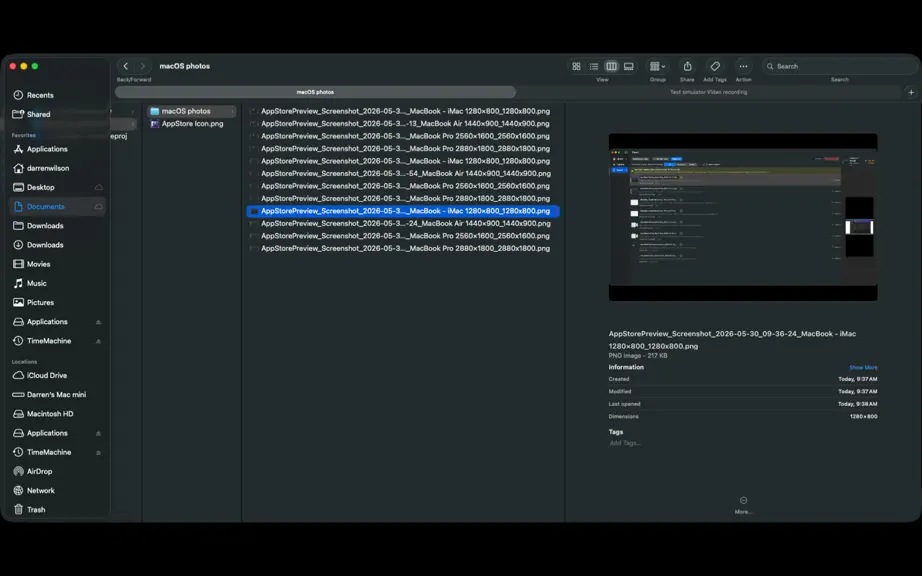Image resolution: width=922 pixels, height=576 pixels.
Task: Click the Dimensions 1280×800 value
Action: pos(863,417)
